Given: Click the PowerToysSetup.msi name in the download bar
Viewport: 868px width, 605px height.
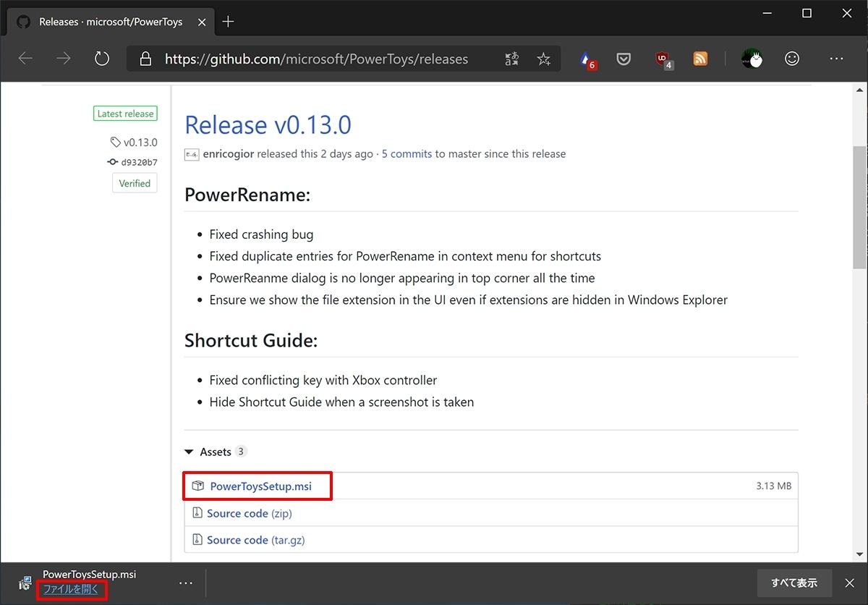Looking at the screenshot, I should tap(89, 574).
